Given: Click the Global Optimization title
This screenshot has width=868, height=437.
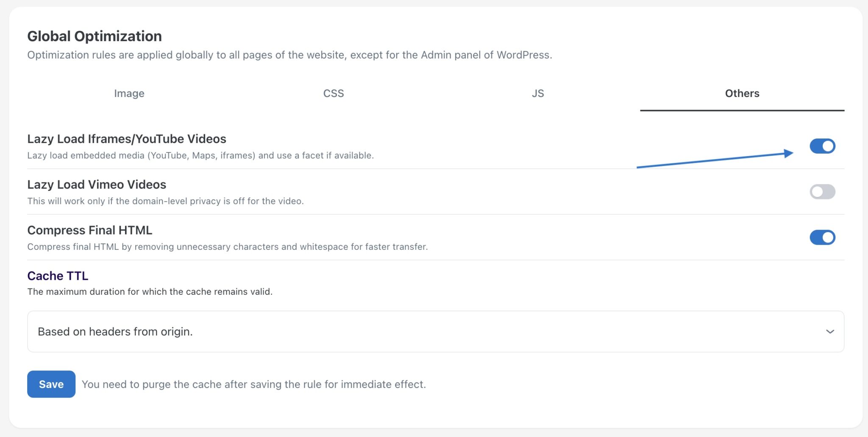Looking at the screenshot, I should click(x=95, y=36).
